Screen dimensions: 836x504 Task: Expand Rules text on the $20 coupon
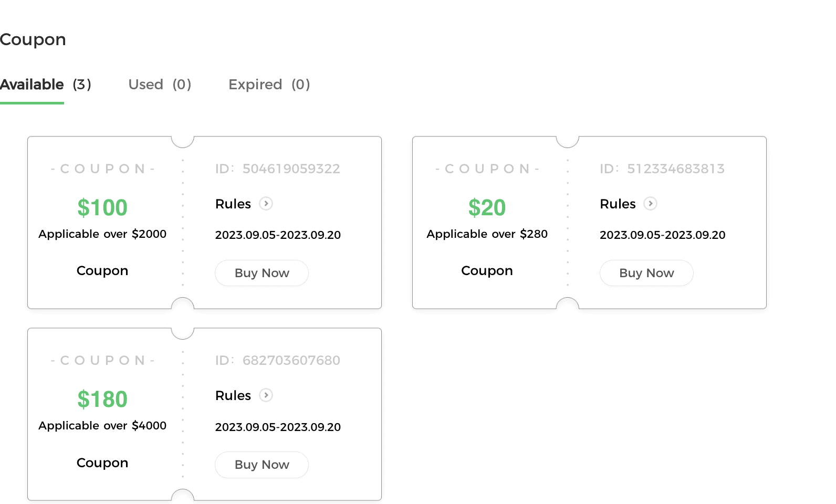tap(618, 204)
